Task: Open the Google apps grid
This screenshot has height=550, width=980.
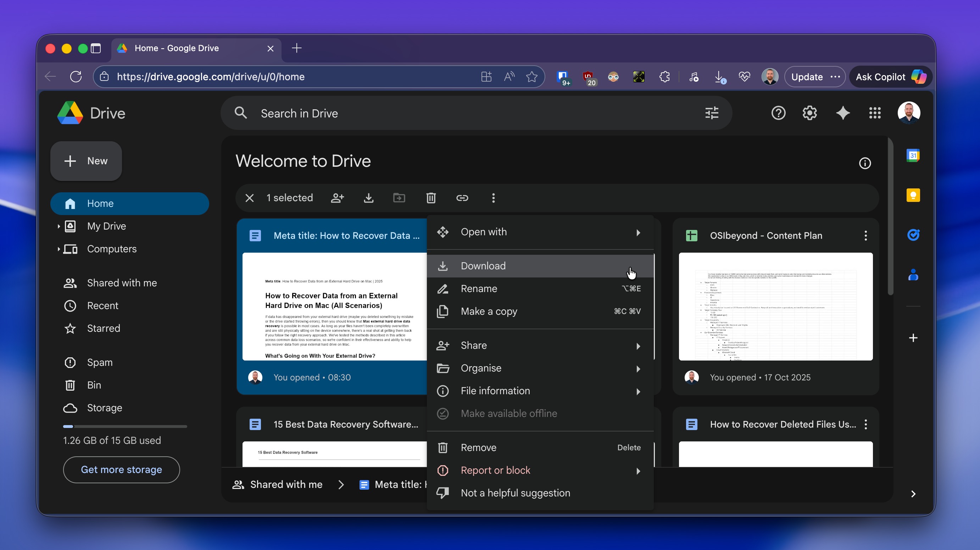Action: click(875, 113)
